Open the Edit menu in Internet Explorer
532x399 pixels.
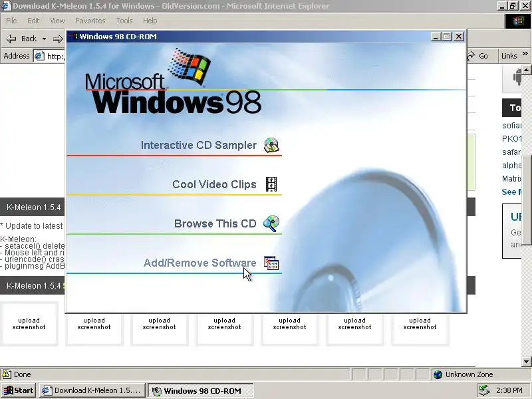coord(33,21)
